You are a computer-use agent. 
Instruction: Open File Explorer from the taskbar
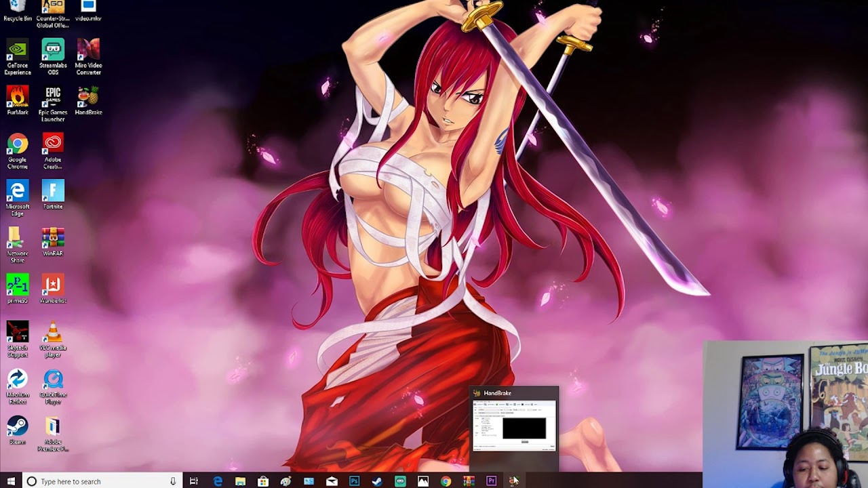[240, 481]
